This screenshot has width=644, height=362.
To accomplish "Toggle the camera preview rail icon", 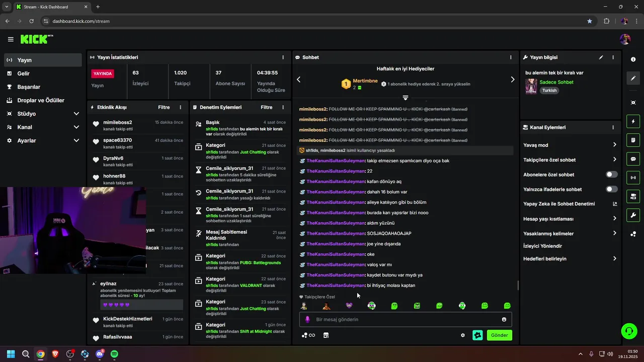I will tap(633, 196).
